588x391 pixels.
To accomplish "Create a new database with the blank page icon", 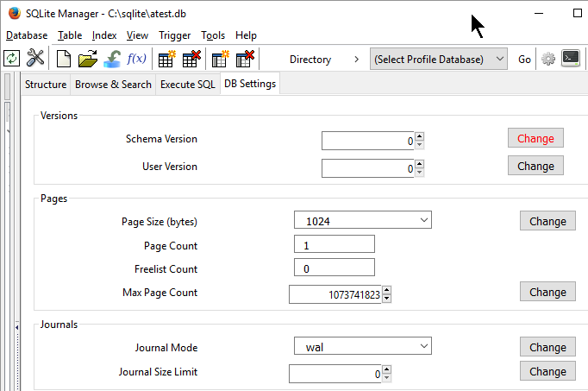I will click(64, 59).
